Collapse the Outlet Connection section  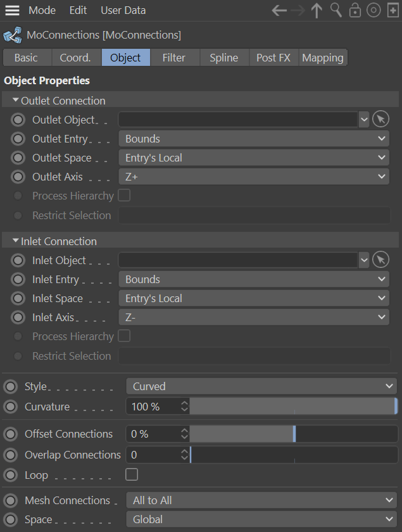(x=16, y=101)
